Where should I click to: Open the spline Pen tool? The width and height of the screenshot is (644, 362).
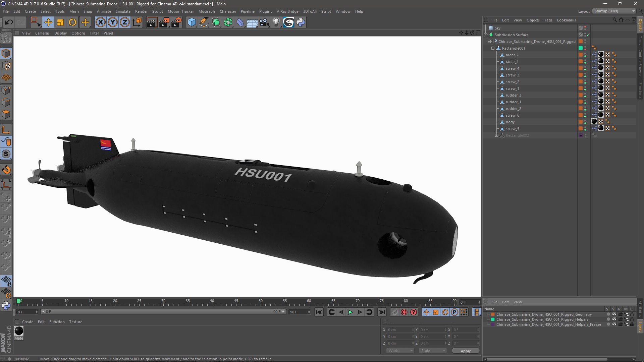pyautogui.click(x=204, y=22)
